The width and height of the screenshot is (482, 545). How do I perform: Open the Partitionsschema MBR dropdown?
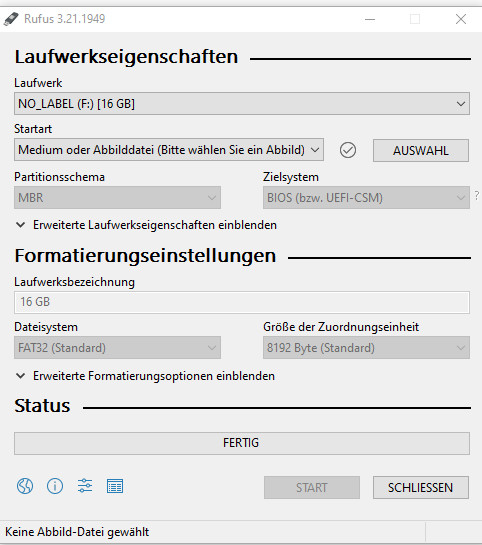click(x=117, y=197)
